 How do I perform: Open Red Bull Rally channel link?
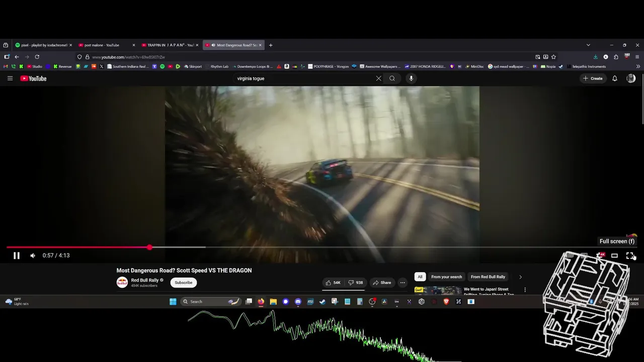[145, 280]
